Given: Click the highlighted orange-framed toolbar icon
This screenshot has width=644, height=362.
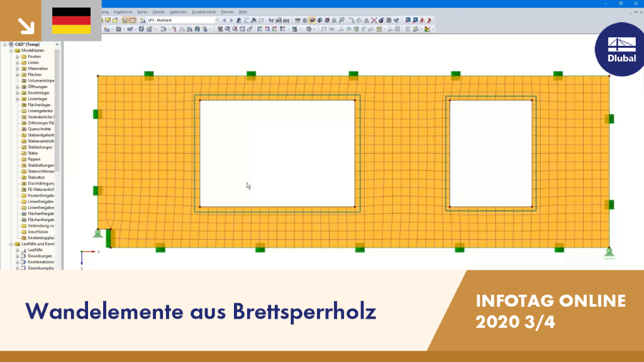Looking at the screenshot, I should [312, 20].
